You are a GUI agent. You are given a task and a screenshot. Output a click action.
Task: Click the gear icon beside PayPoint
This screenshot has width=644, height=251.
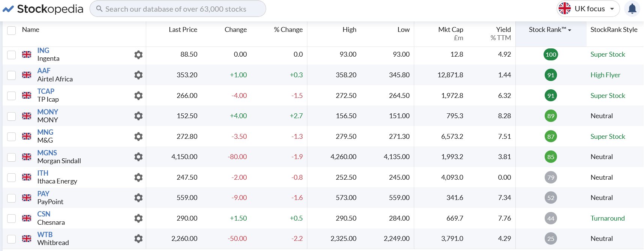(138, 198)
